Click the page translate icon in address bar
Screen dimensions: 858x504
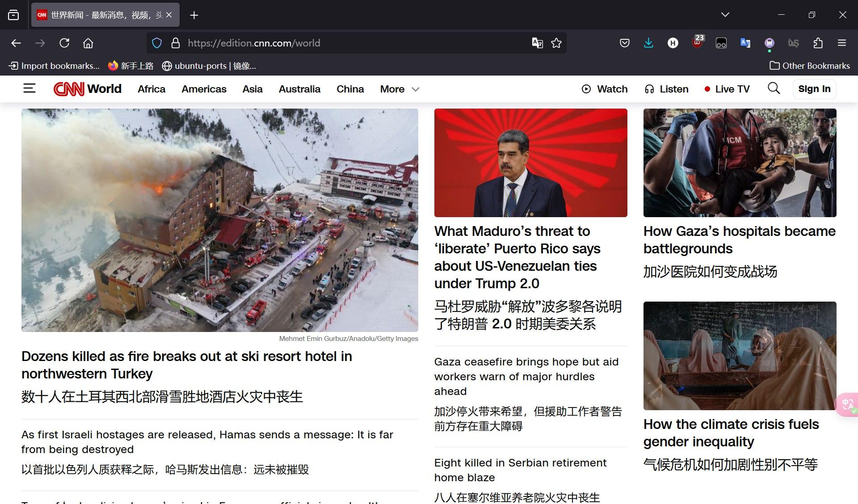coord(537,43)
